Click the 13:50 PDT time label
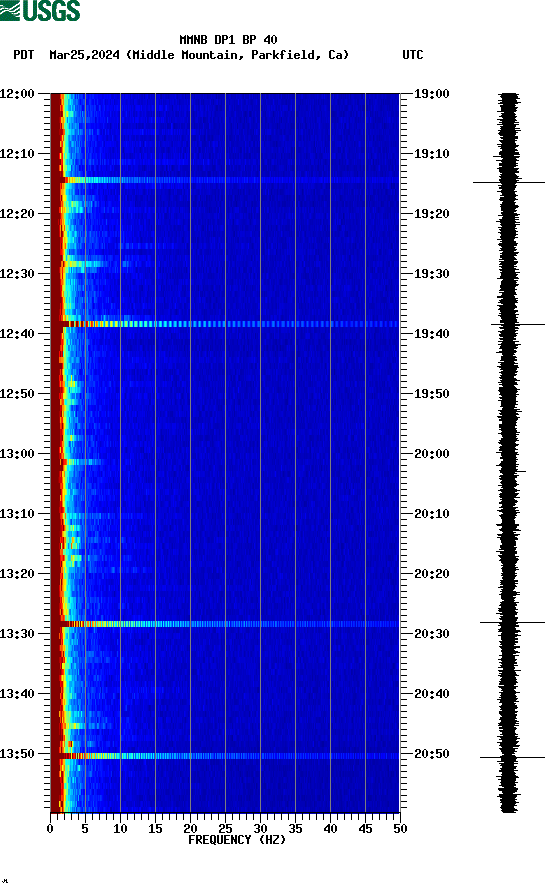This screenshot has height=892, width=552. coord(17,754)
